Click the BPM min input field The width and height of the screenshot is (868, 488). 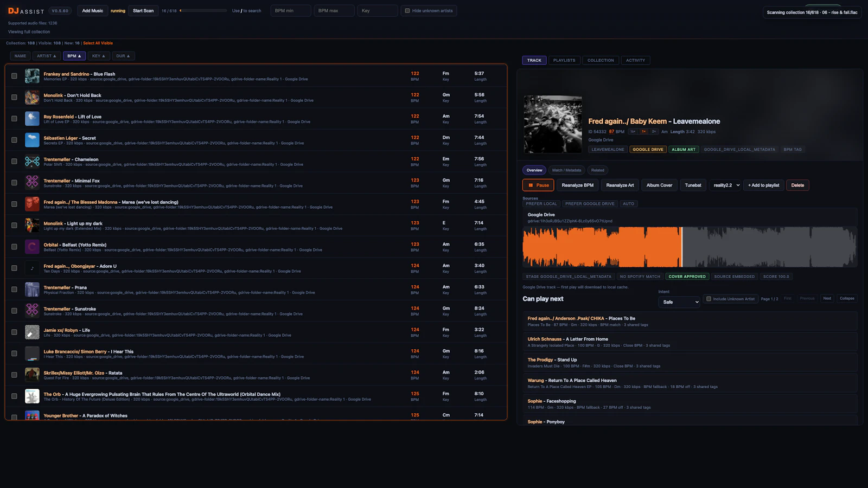point(291,11)
